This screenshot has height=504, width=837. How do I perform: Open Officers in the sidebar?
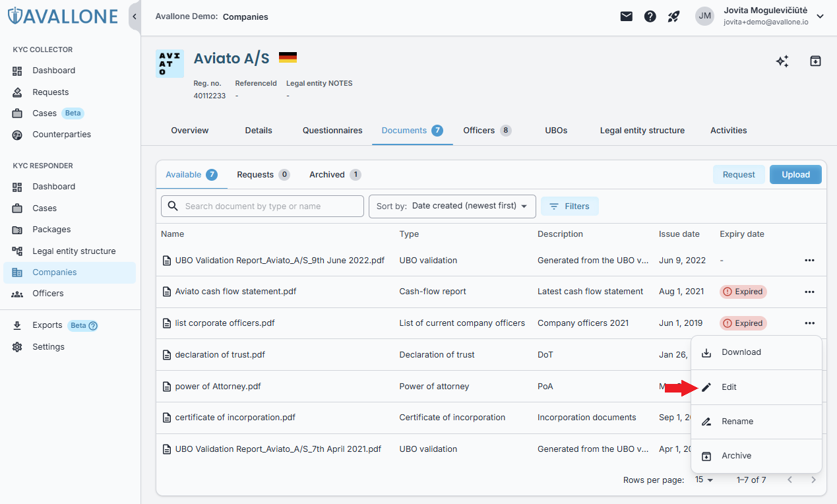click(69, 294)
